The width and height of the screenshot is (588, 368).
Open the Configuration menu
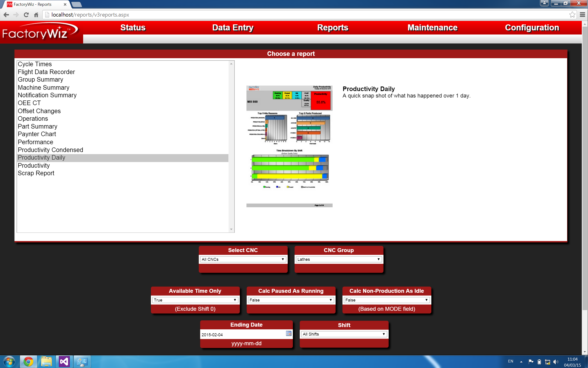tap(532, 28)
